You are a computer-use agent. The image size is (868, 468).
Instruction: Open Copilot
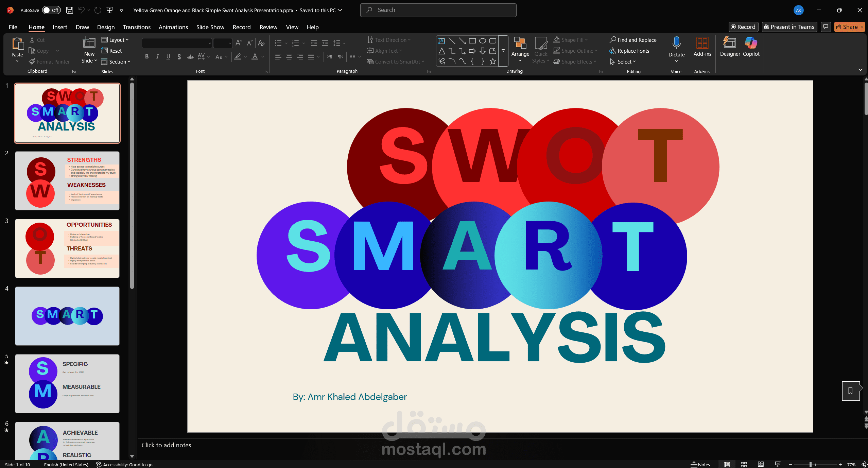click(751, 48)
